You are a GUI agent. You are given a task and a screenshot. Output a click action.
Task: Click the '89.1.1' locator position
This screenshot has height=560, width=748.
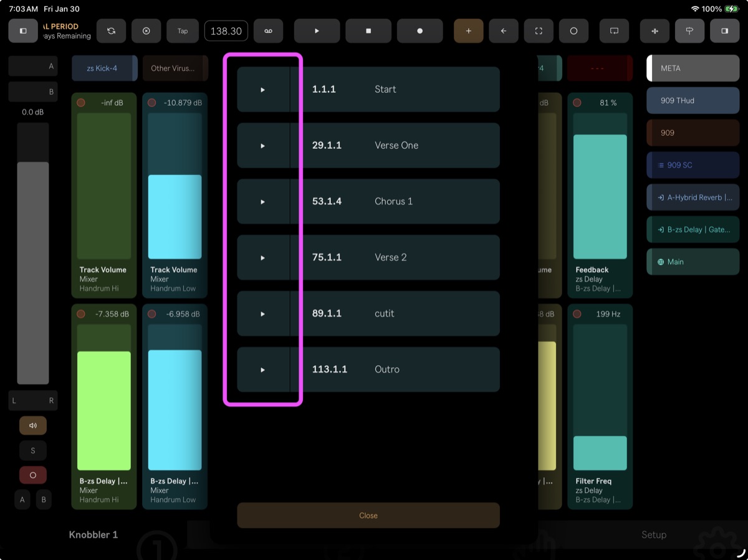point(327,314)
